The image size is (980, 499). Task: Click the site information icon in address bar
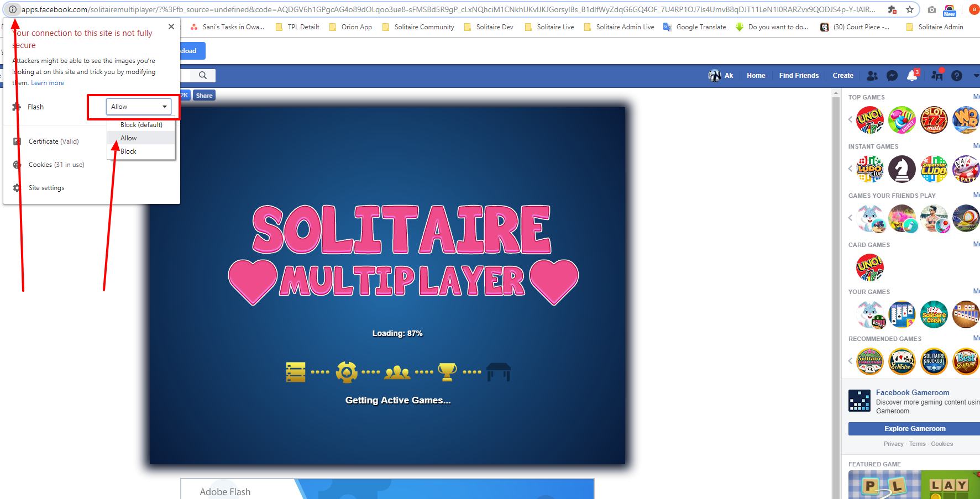pyautogui.click(x=13, y=9)
